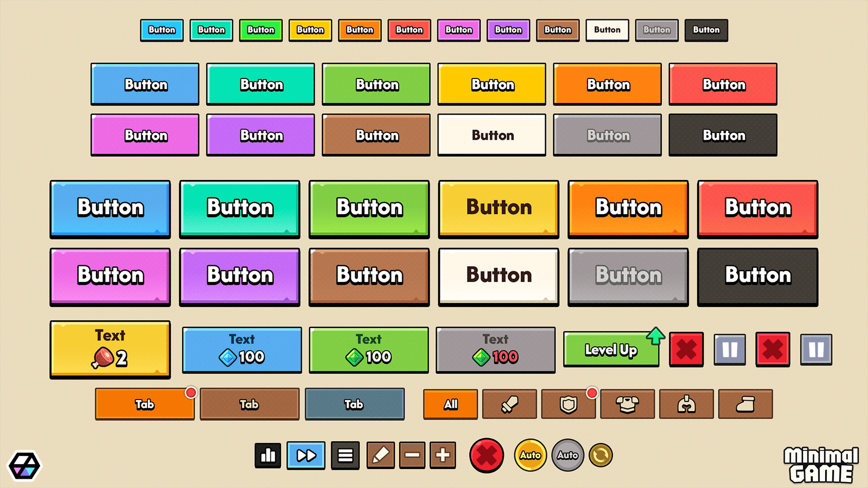The image size is (868, 488).
Task: Click the large glossy pink Button
Action: pyautogui.click(x=110, y=277)
